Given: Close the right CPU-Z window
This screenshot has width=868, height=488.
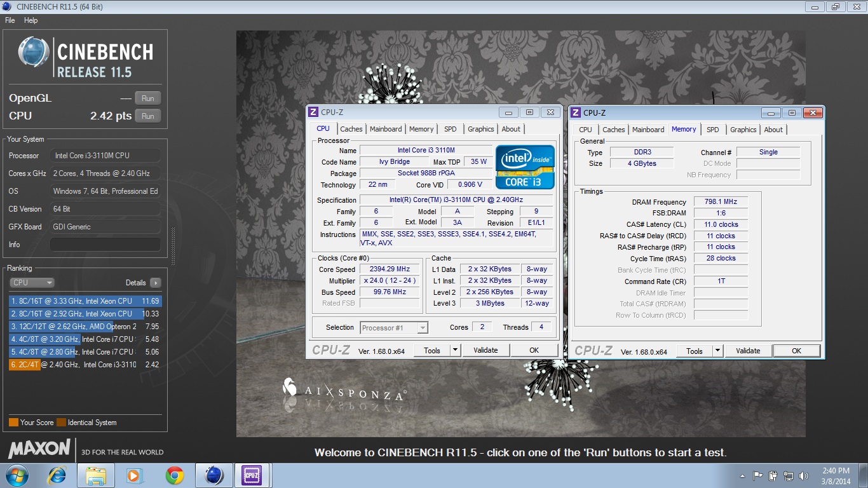Looking at the screenshot, I should click(x=813, y=113).
